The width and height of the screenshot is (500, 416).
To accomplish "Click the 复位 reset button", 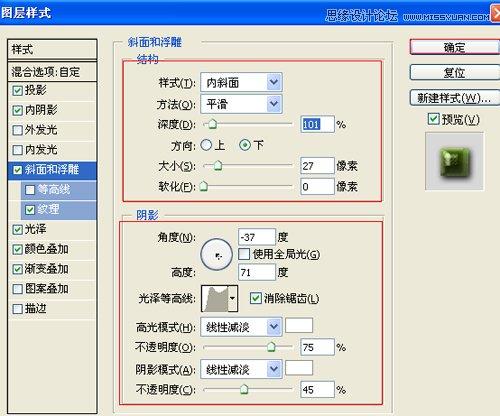I will pos(455,72).
